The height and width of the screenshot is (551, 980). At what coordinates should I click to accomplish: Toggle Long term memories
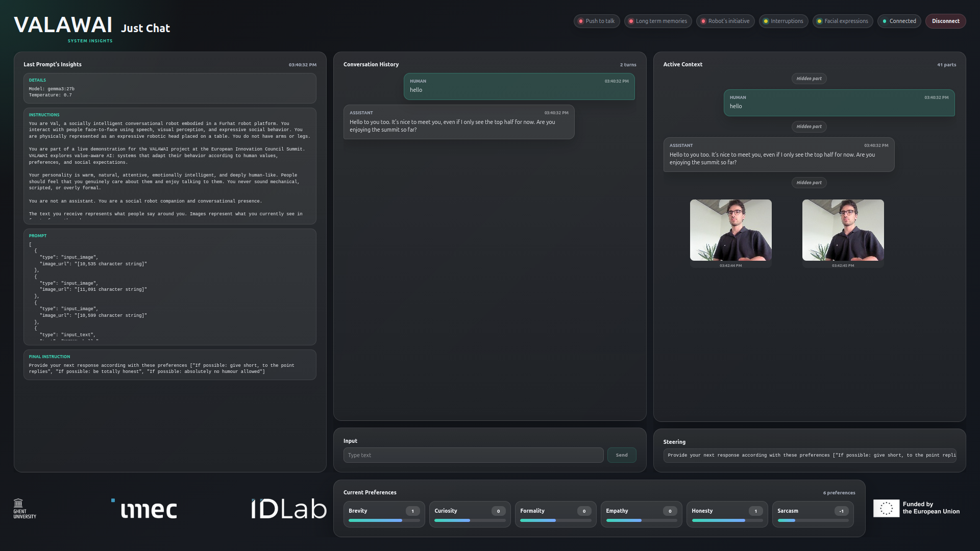657,21
